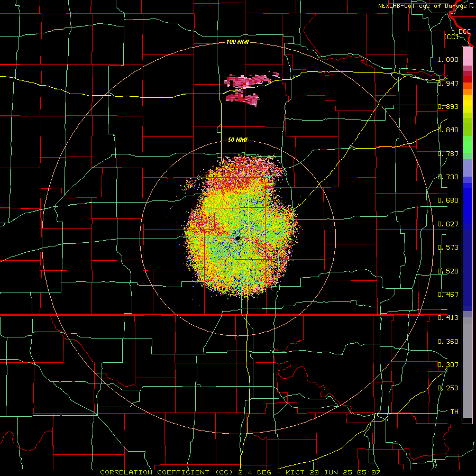Select the 0.307 scale value
476x476 pixels.
448,365
